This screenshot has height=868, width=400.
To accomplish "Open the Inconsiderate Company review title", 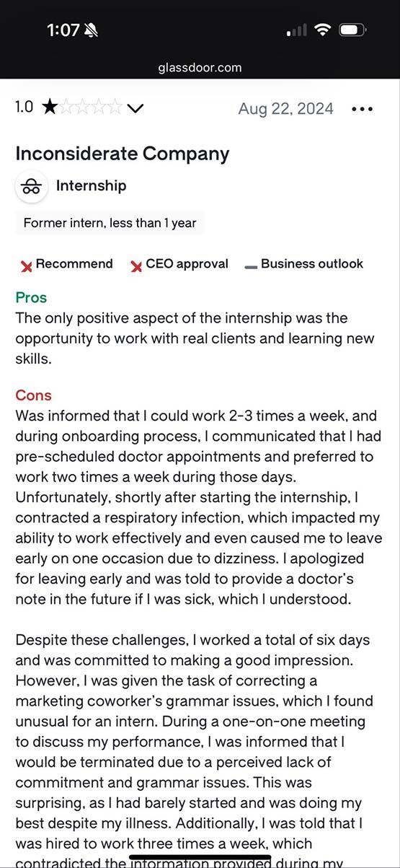I will (123, 154).
